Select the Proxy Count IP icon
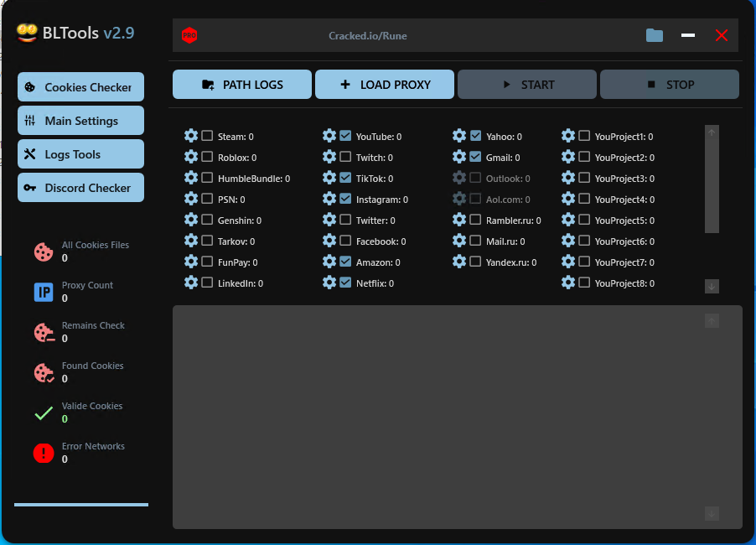Viewport: 756px width, 545px height. click(44, 291)
